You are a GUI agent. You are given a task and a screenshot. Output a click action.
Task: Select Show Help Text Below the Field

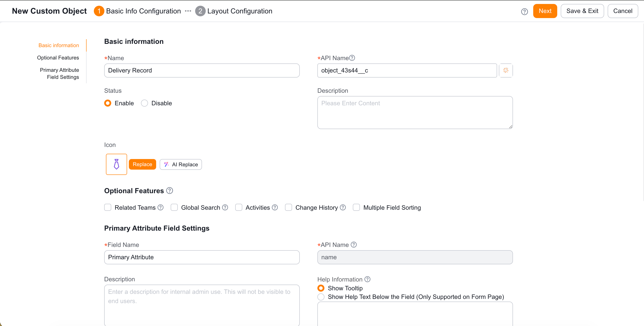click(321, 297)
